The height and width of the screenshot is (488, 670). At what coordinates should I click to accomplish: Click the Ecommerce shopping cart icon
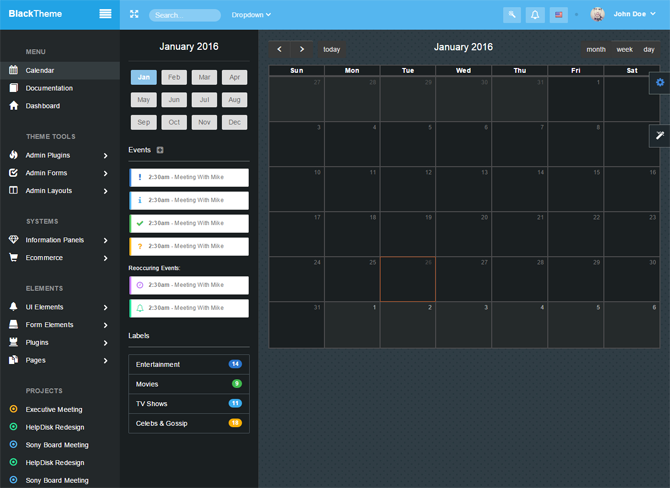click(14, 257)
